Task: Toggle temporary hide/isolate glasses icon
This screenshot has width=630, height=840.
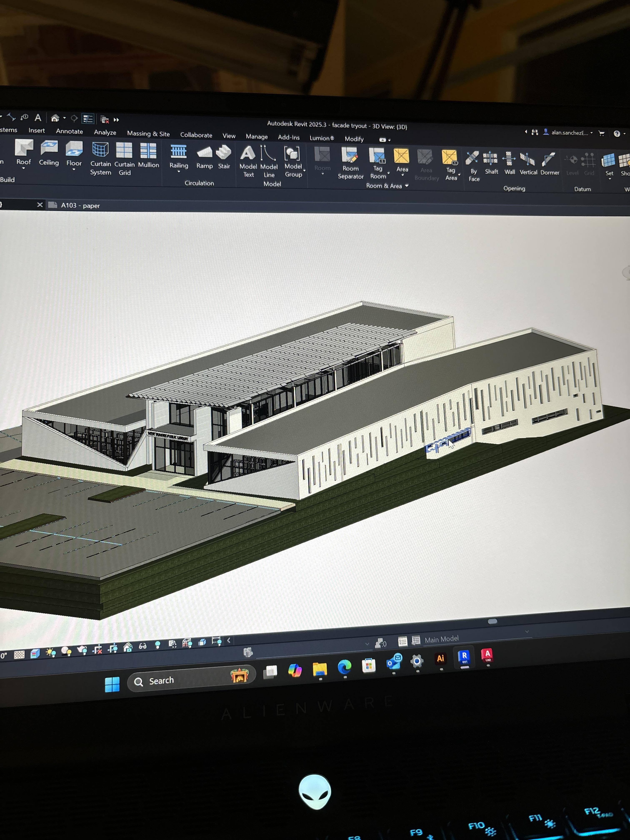Action: pyautogui.click(x=143, y=646)
